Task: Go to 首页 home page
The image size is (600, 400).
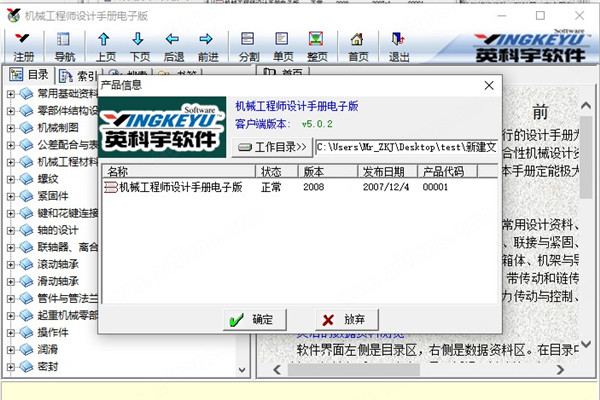Action: (x=357, y=46)
